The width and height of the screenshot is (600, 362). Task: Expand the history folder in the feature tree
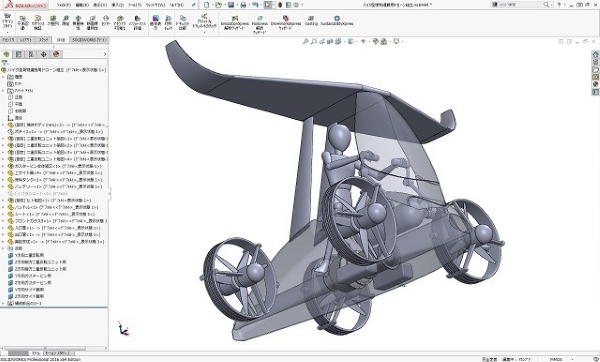coord(3,77)
